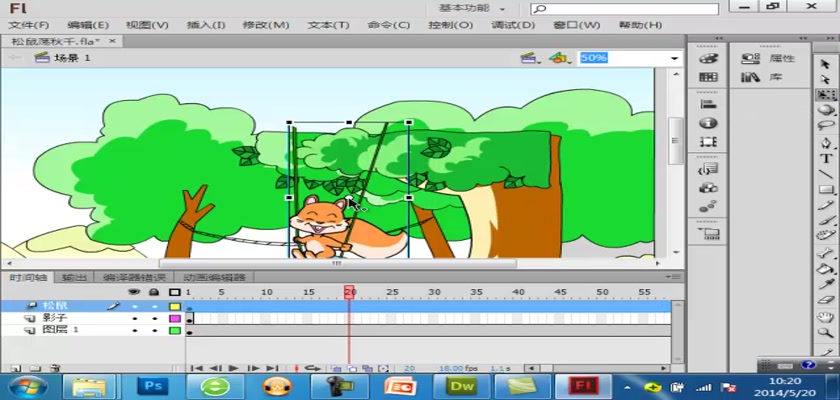Hide the 影子 layer
Image resolution: width=840 pixels, height=400 pixels.
pyautogui.click(x=134, y=318)
